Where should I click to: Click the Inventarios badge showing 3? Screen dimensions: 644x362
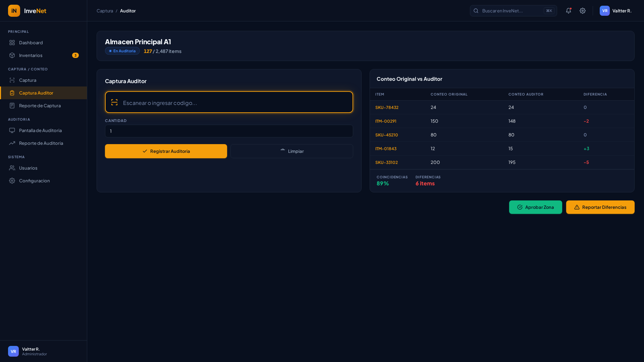75,55
